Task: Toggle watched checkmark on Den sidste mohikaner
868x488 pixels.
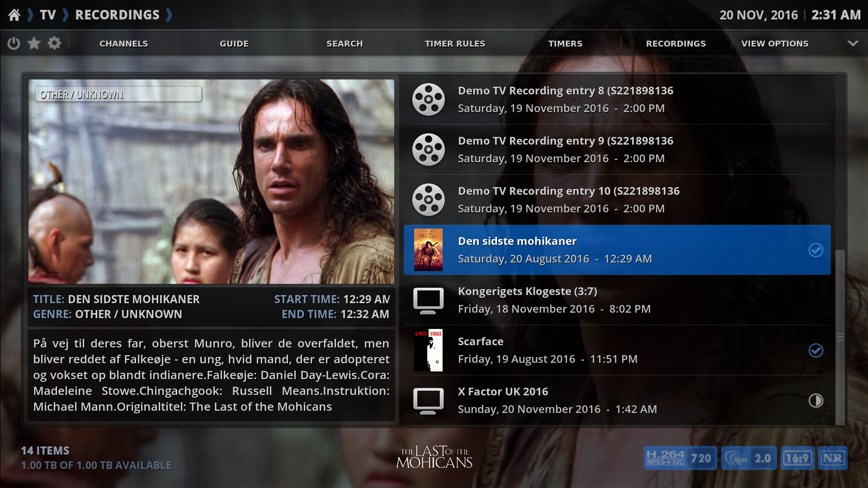Action: point(816,250)
